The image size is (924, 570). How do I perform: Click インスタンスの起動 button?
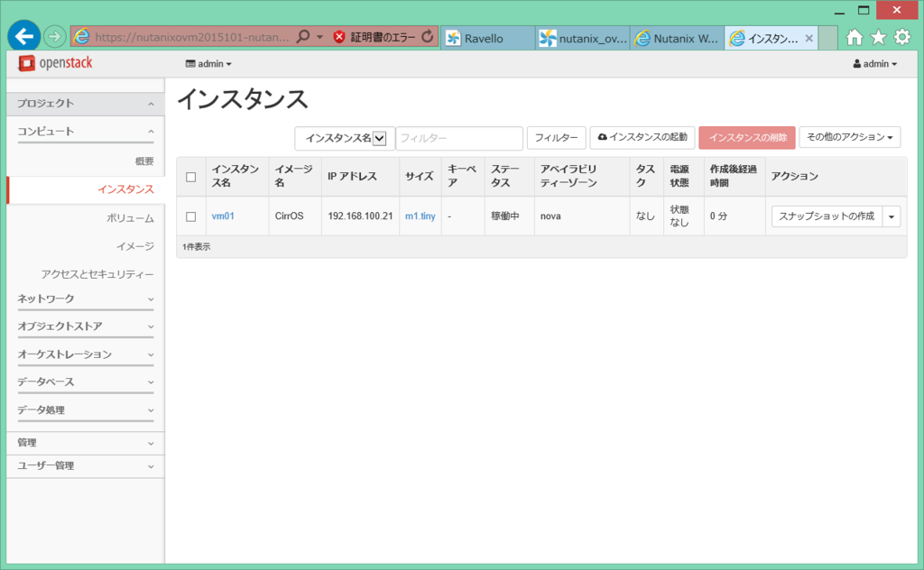[642, 137]
